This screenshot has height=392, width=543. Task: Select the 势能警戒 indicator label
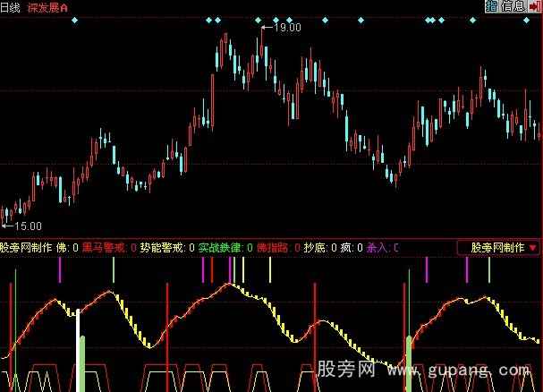click(162, 247)
